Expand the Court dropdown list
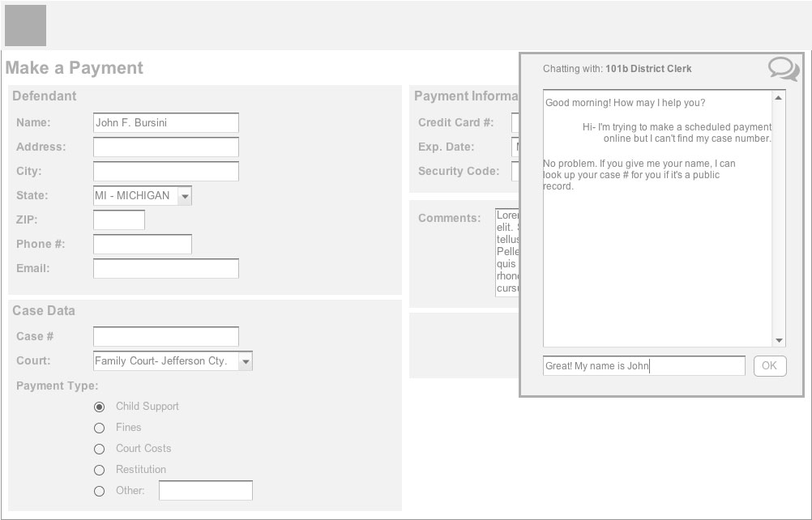812x520 pixels. pos(245,361)
